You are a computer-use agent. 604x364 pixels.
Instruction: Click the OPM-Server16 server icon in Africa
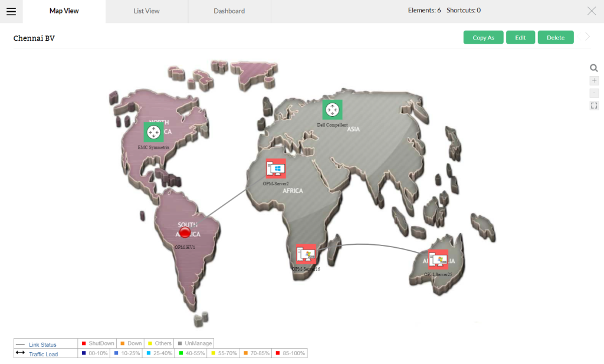click(306, 254)
